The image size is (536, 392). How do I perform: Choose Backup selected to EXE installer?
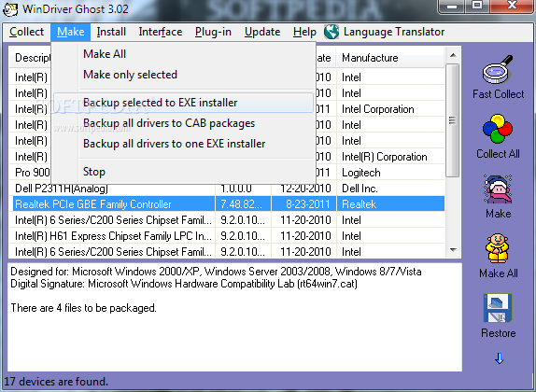click(x=183, y=103)
